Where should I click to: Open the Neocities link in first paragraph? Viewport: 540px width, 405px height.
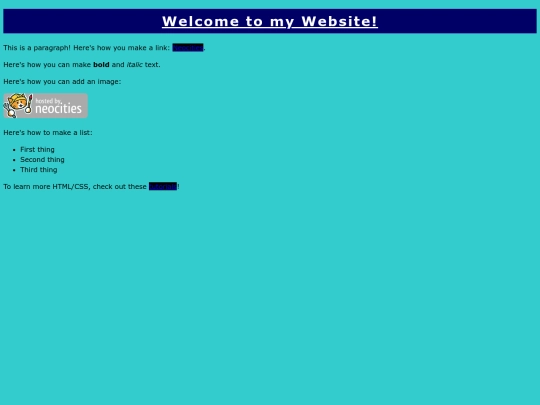[188, 48]
